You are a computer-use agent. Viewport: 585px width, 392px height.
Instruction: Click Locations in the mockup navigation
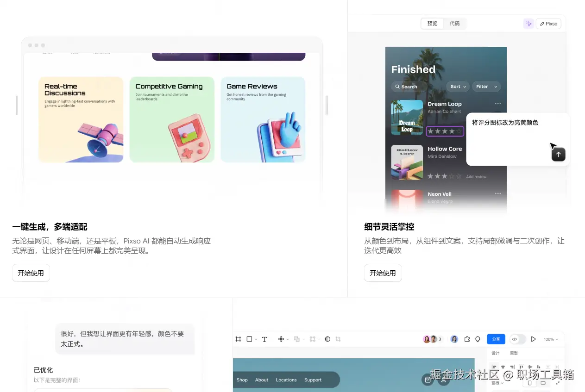click(x=286, y=380)
